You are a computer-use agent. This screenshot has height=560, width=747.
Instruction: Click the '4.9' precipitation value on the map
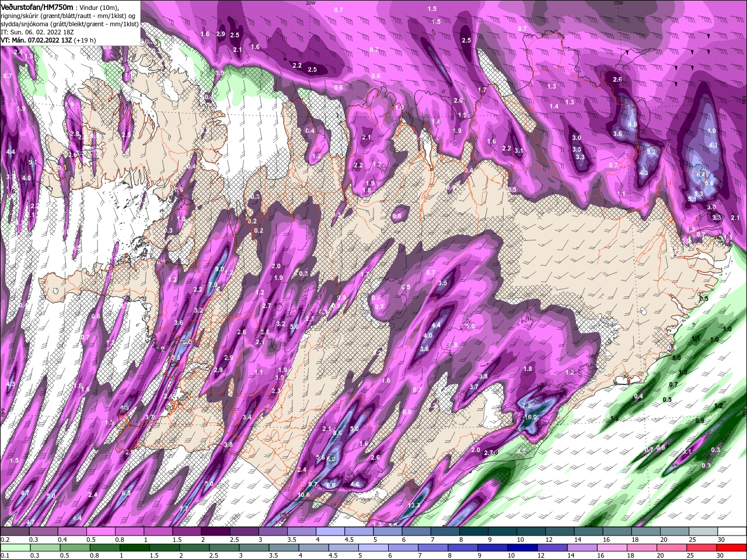point(632,124)
